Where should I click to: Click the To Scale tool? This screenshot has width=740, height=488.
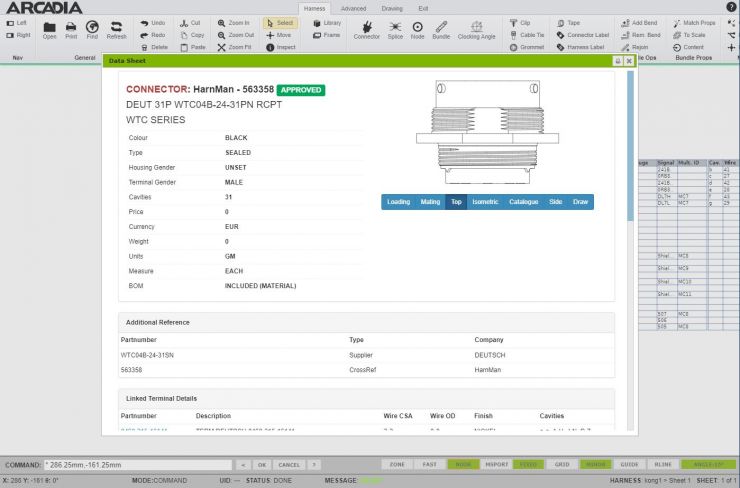[689, 35]
